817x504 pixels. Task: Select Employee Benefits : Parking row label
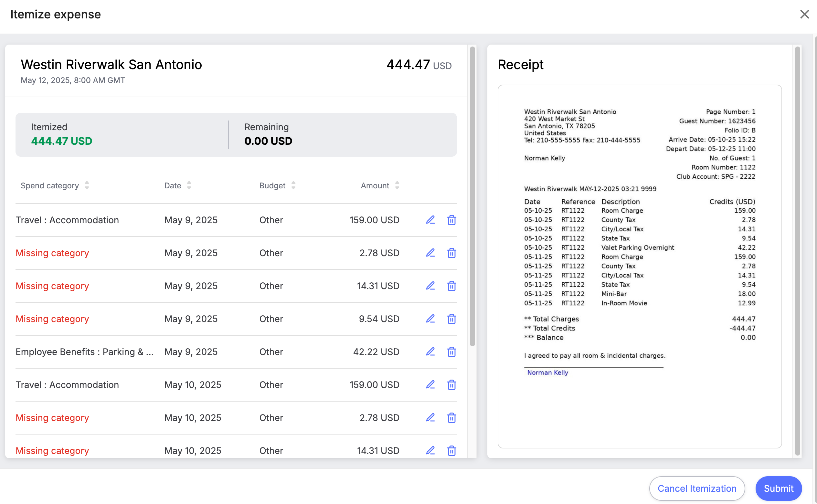[x=85, y=352]
